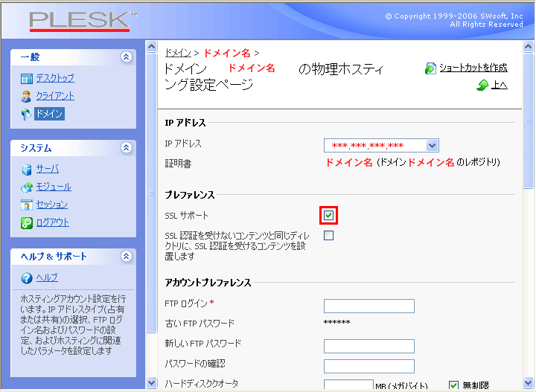
Task: Open the モジュール link
Action: click(x=54, y=187)
